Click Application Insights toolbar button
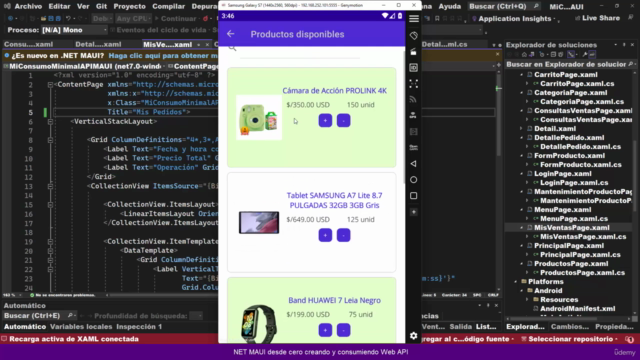 511,19
